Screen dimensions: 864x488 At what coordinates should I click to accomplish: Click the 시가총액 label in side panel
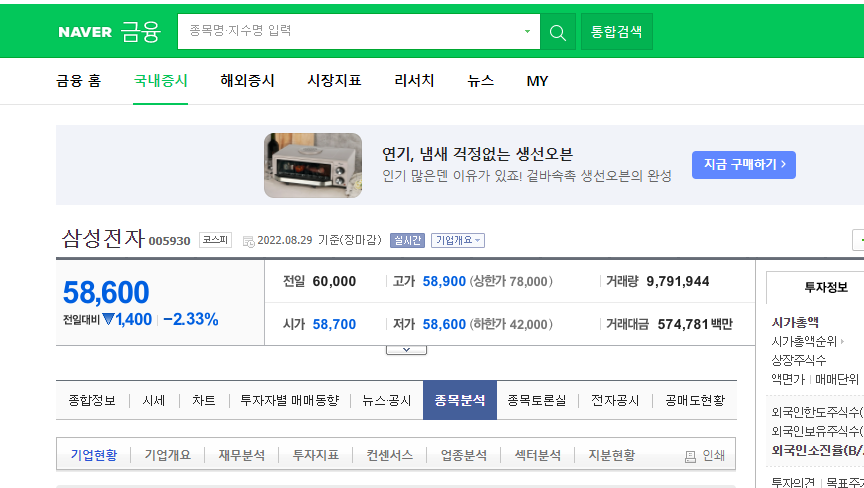pyautogui.click(x=795, y=323)
